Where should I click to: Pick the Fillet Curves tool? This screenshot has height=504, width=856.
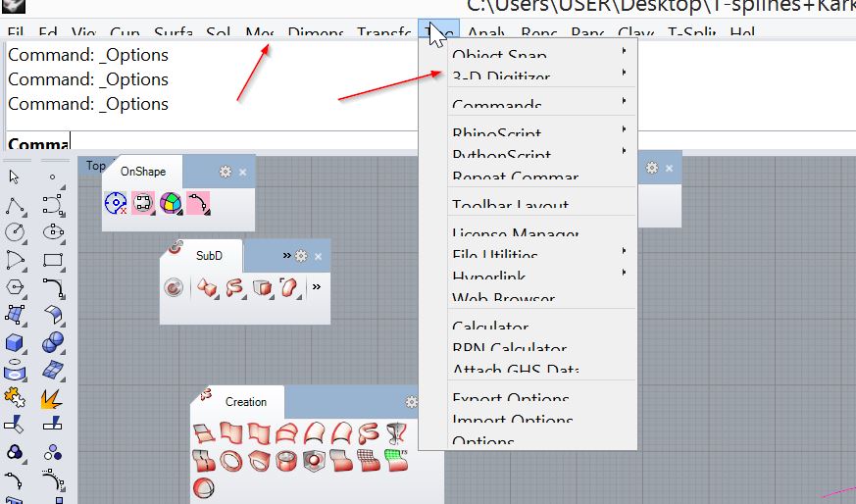(53, 287)
